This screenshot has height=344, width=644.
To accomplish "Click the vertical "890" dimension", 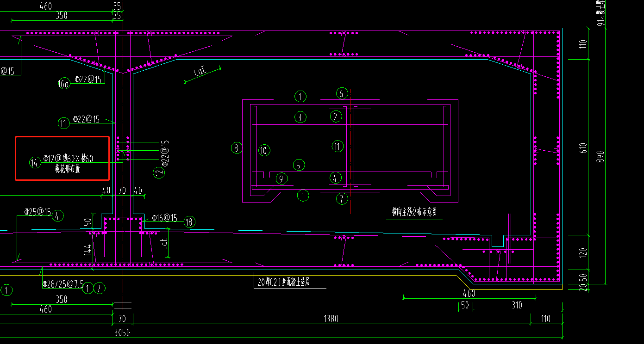I will point(601,157).
